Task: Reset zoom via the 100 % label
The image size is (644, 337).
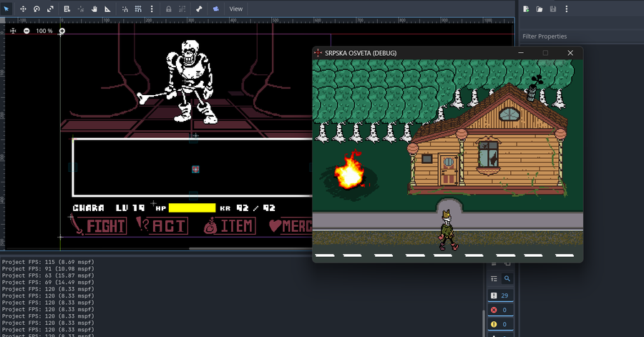Action: (44, 31)
